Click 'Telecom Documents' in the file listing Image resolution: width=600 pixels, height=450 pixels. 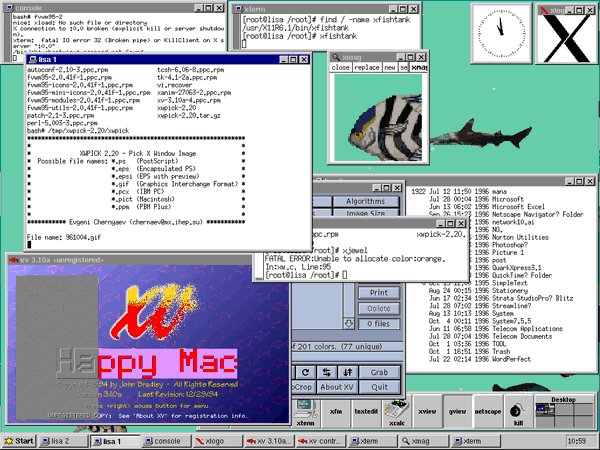[x=522, y=336]
